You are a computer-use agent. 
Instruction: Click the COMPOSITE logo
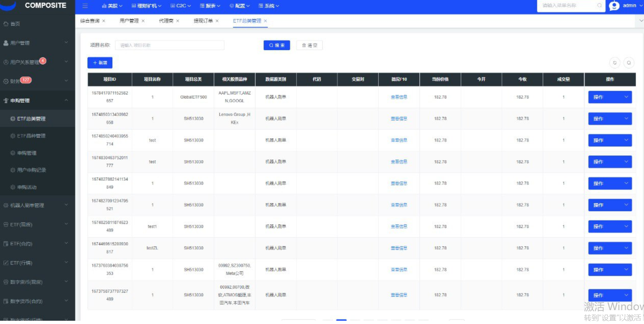point(33,5)
